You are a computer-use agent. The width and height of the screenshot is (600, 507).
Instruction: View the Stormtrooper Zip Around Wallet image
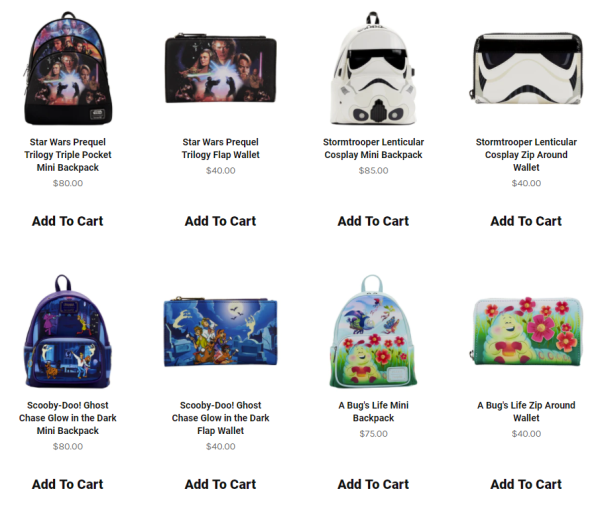(x=526, y=69)
